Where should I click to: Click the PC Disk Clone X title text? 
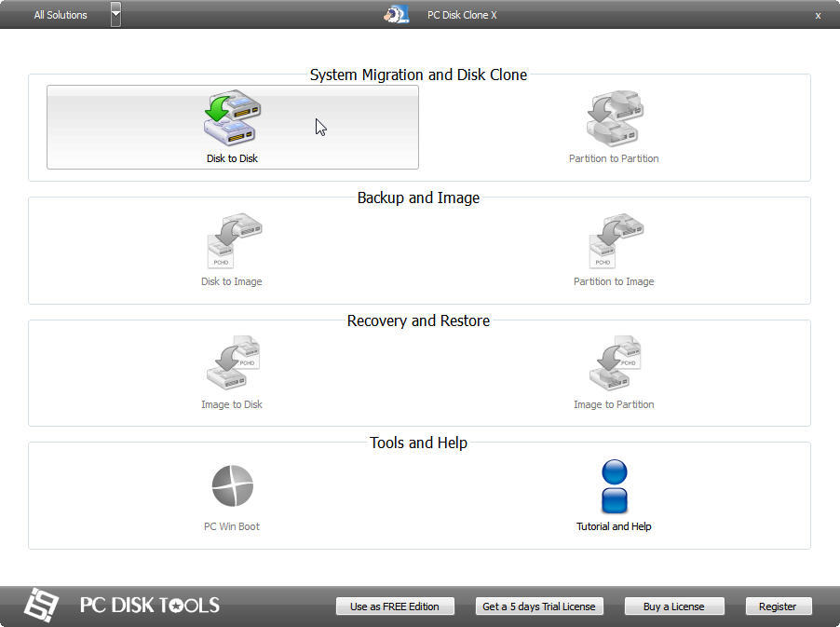(x=462, y=15)
